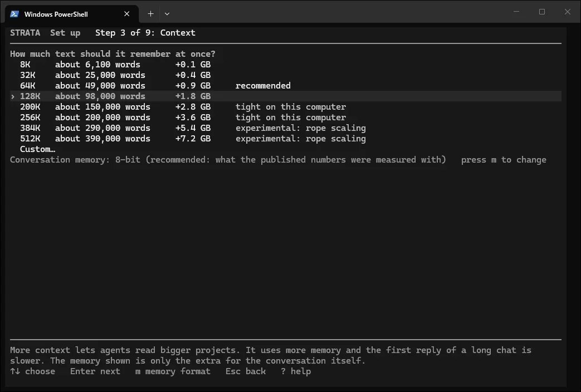Click the PowerShell icon in the tab
The image size is (581, 392).
14,14
